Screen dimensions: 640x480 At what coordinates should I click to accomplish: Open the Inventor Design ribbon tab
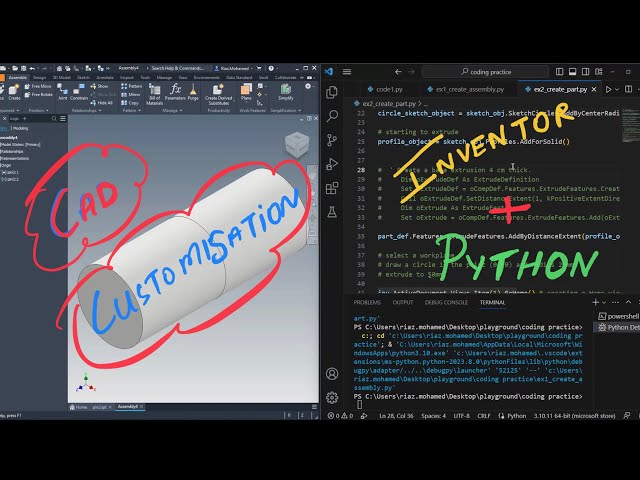pos(40,78)
